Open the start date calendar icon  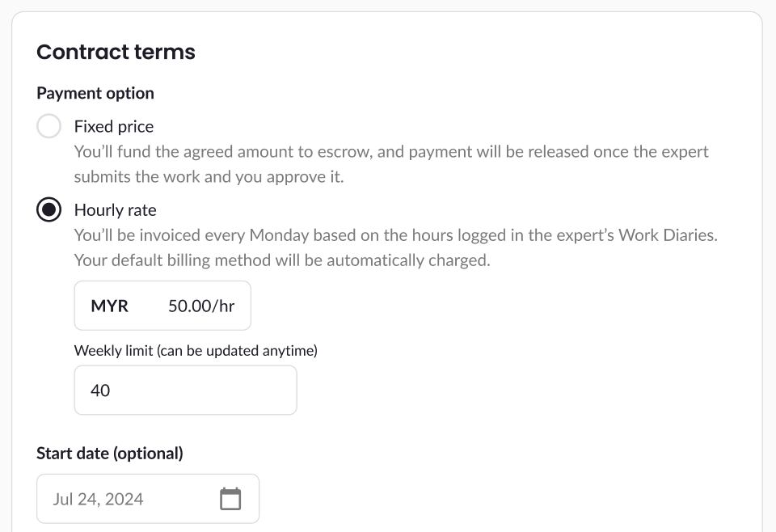pos(230,499)
